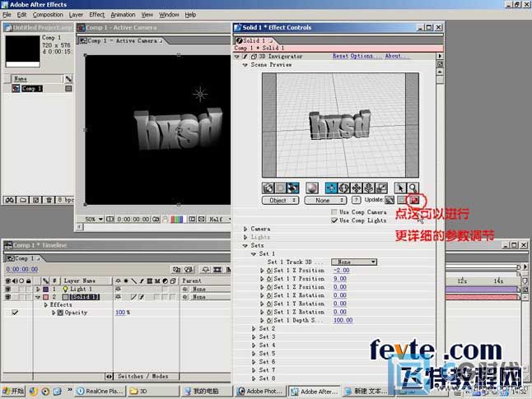Switch to Adobe Photoshop in taskbar
Screen dimensions: 532x399
pyautogui.click(x=260, y=392)
